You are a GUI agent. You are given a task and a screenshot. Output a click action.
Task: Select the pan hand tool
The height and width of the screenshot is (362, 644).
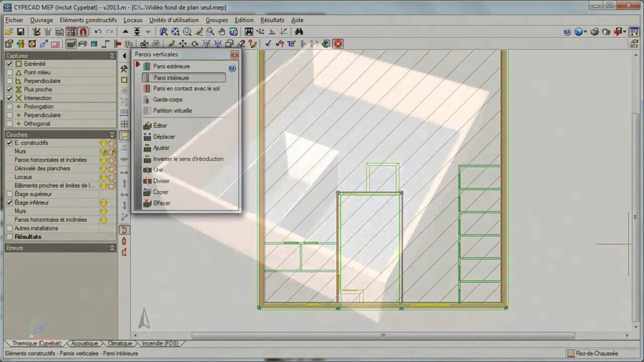click(x=222, y=31)
